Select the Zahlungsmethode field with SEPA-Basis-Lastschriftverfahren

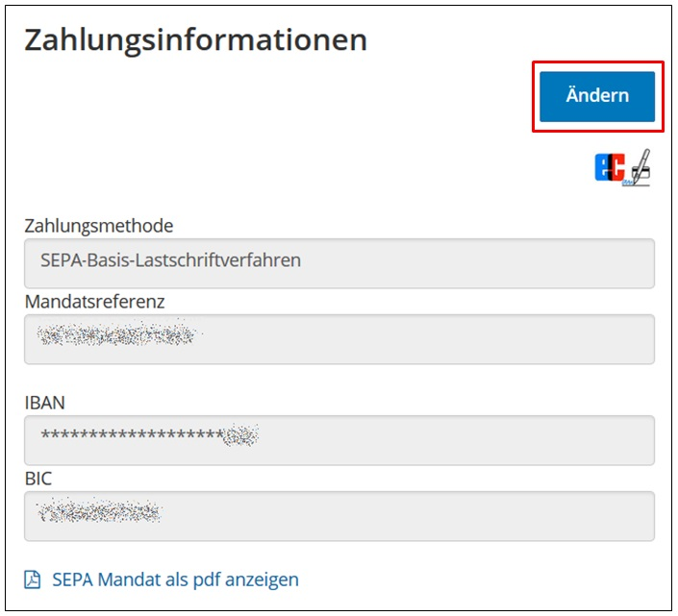pos(339,263)
